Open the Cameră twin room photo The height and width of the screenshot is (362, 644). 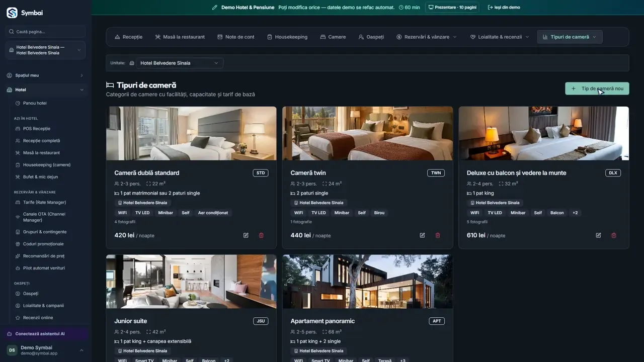(x=367, y=133)
